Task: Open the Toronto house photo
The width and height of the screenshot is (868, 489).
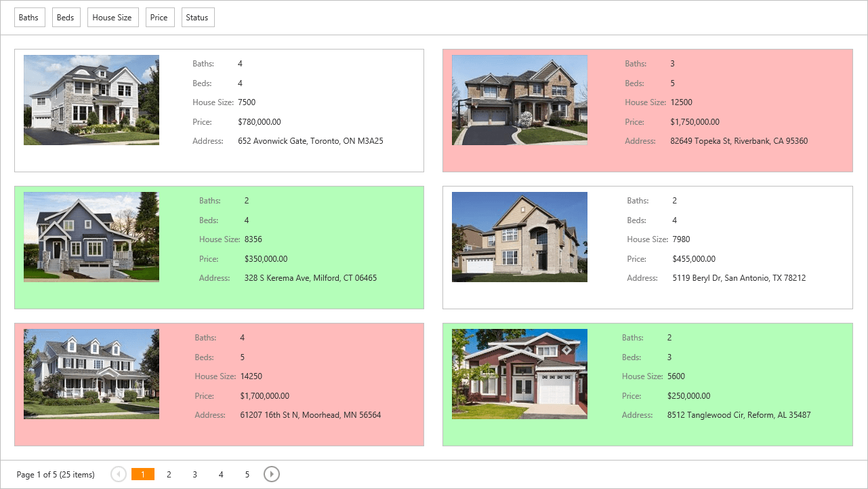Action: (91, 100)
